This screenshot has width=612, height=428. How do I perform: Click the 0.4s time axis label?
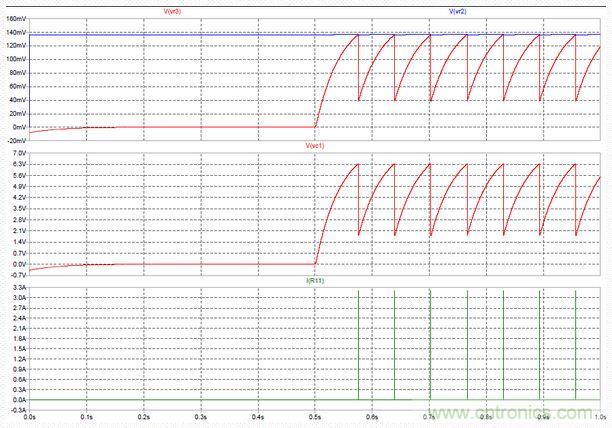click(x=258, y=414)
